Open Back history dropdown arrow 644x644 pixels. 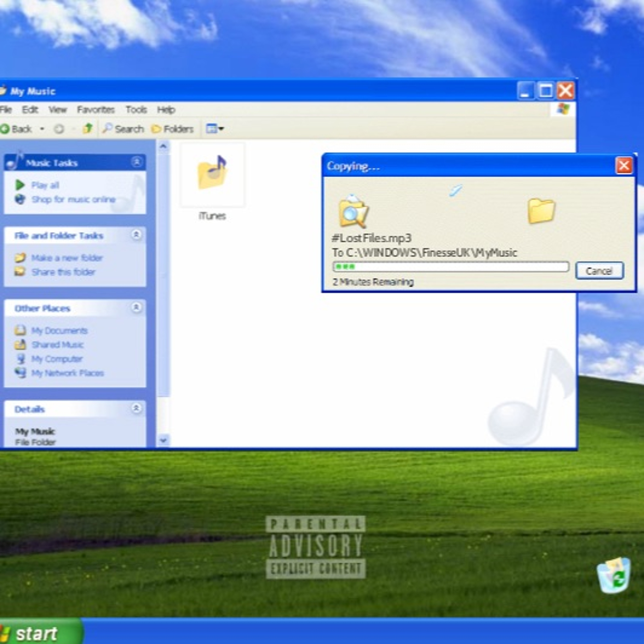(42, 129)
